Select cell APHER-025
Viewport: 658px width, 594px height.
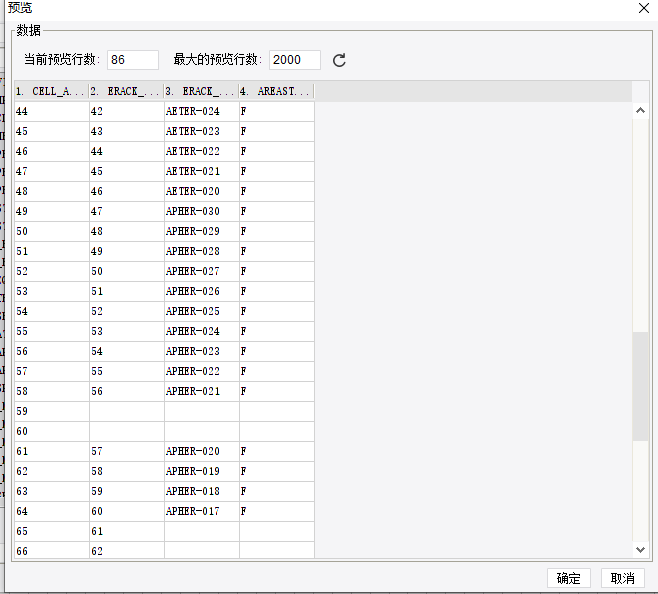tap(201, 311)
